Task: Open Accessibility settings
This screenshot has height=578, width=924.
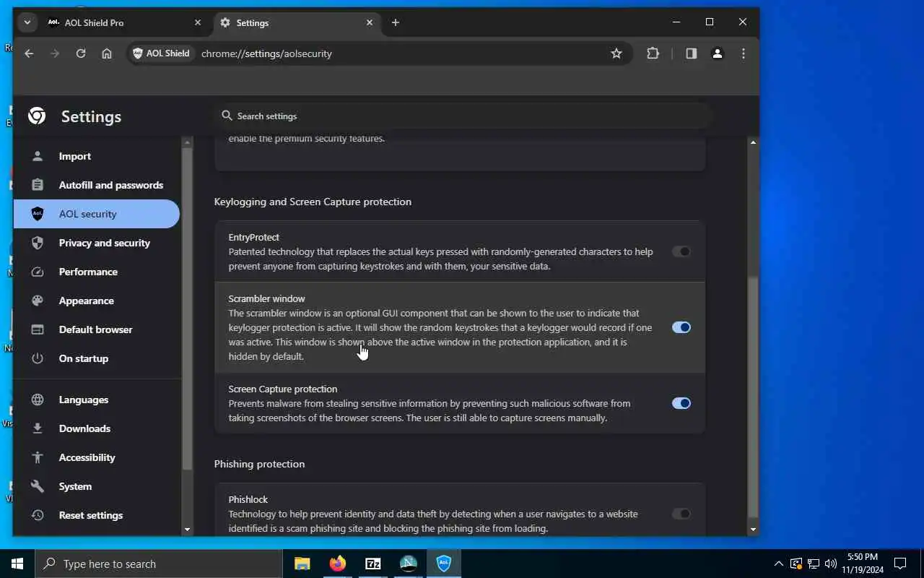Action: click(x=97, y=457)
